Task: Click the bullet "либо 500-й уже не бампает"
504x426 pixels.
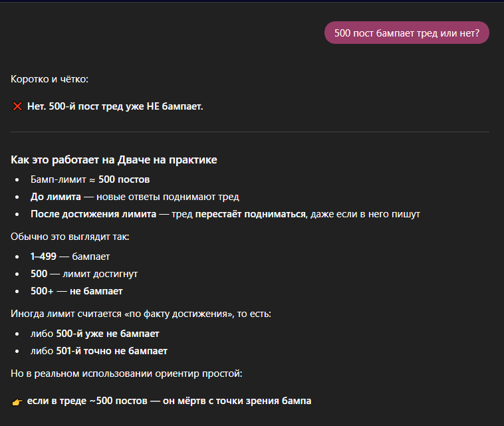Action: coord(94,334)
